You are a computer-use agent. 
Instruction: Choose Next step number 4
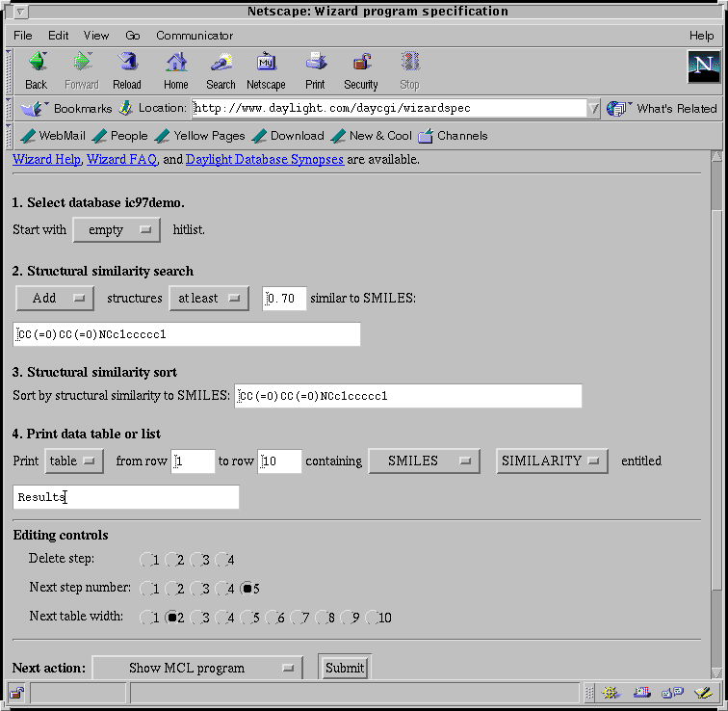coord(222,589)
